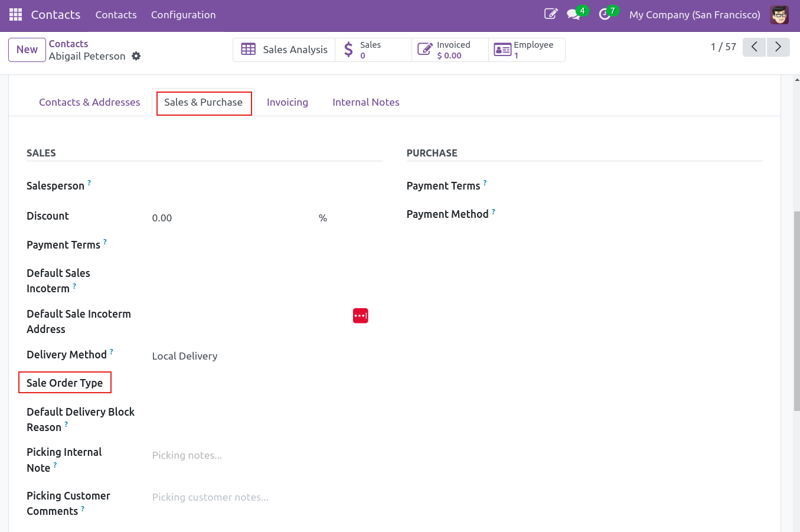The height and width of the screenshot is (532, 800).
Task: Click help mark next to Default Sales Incoterm
Action: 74,285
